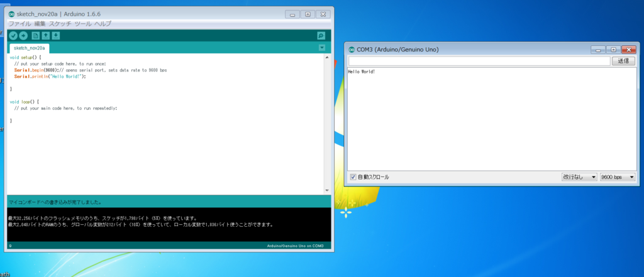
Task: Minimize the Arduino sketch window
Action: point(292,14)
